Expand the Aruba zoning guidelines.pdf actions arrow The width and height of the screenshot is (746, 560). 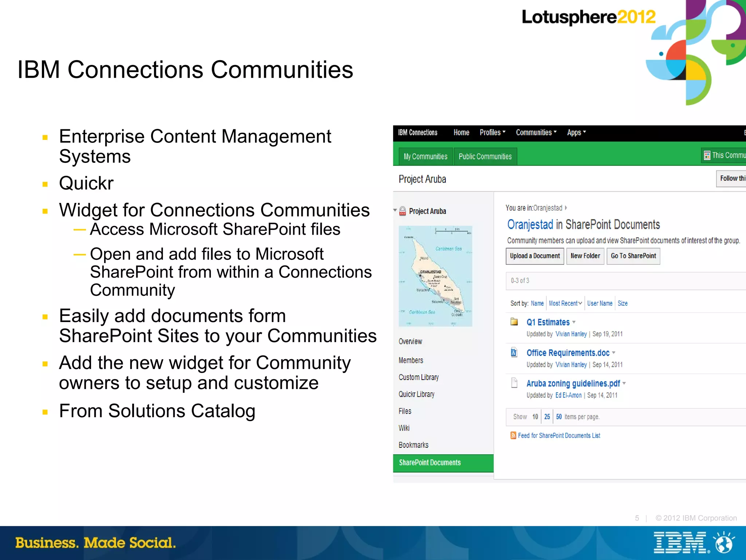pyautogui.click(x=624, y=383)
